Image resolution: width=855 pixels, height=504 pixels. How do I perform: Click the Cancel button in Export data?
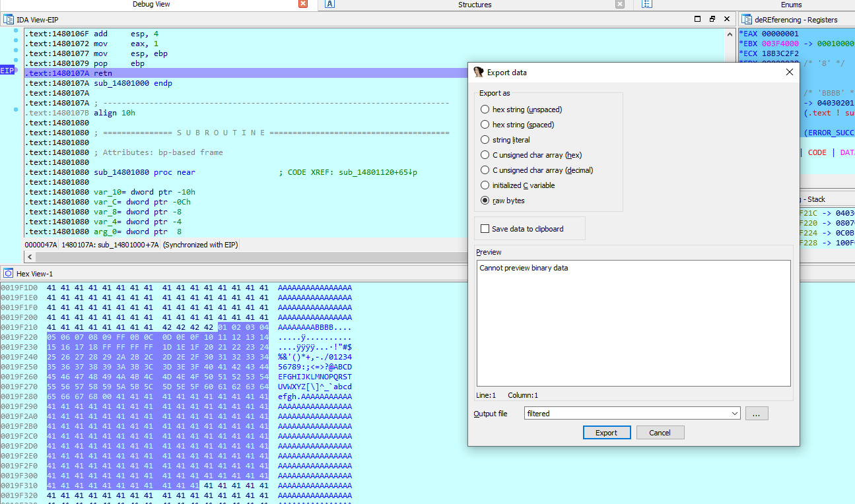point(660,433)
